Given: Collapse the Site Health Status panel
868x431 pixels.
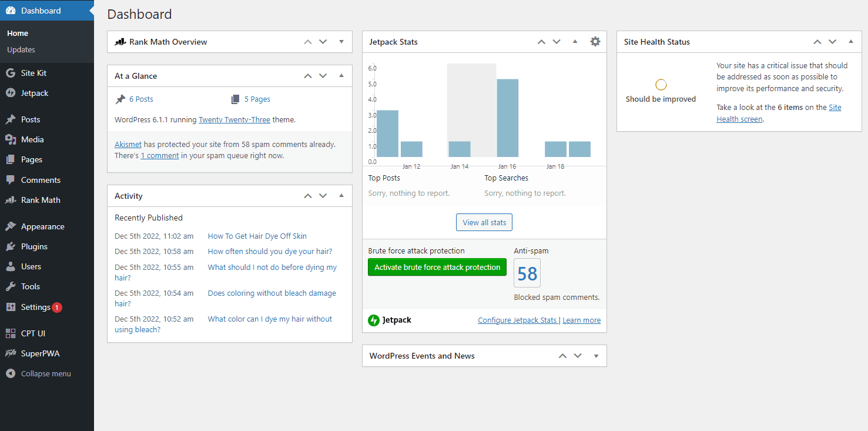Looking at the screenshot, I should pyautogui.click(x=851, y=42).
